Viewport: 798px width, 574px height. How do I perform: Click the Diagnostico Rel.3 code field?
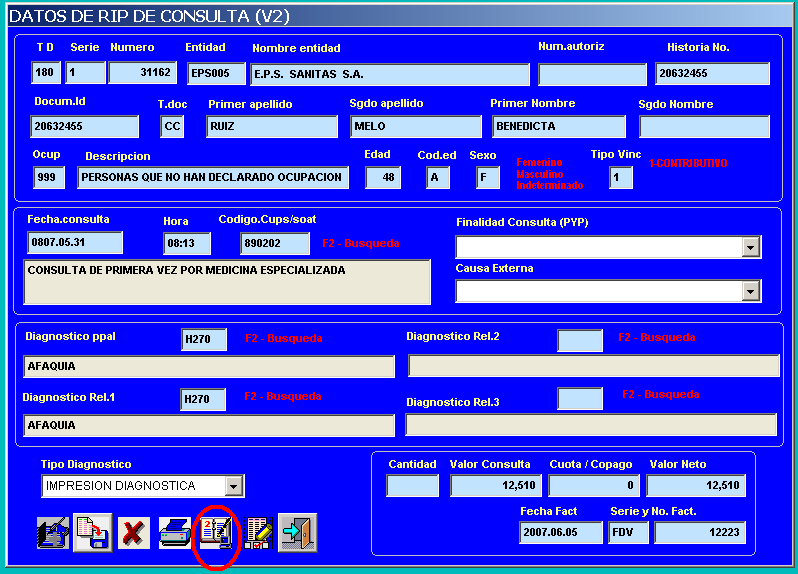point(580,399)
